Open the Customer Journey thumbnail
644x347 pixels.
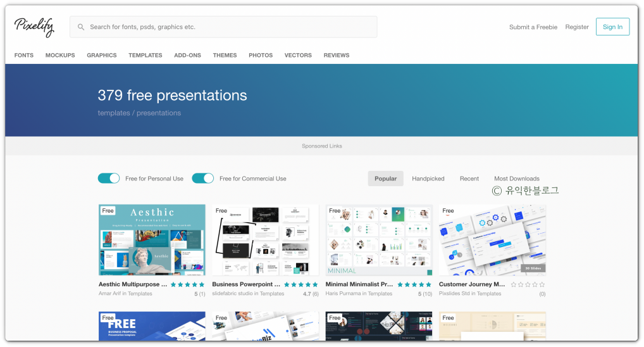pyautogui.click(x=492, y=240)
